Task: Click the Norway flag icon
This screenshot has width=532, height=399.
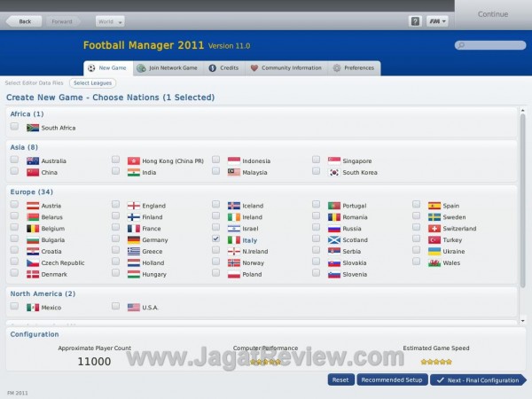Action: tap(234, 263)
